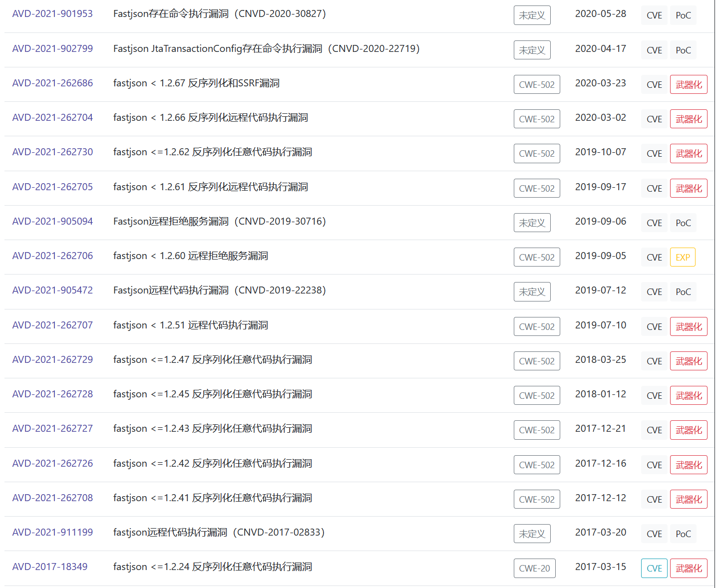The height and width of the screenshot is (588, 717).
Task: Click 武器化 badge in AVD-2021-262707 row
Action: [x=689, y=326]
